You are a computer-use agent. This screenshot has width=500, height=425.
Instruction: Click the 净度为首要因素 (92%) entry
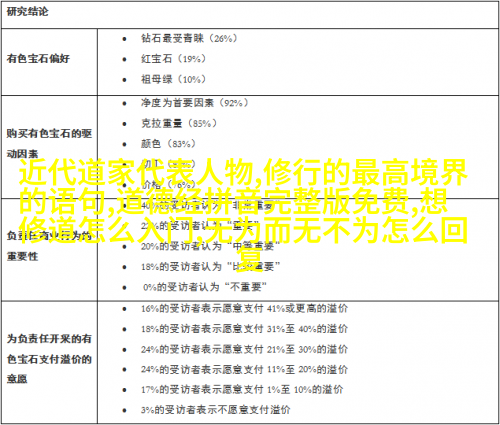195,103
